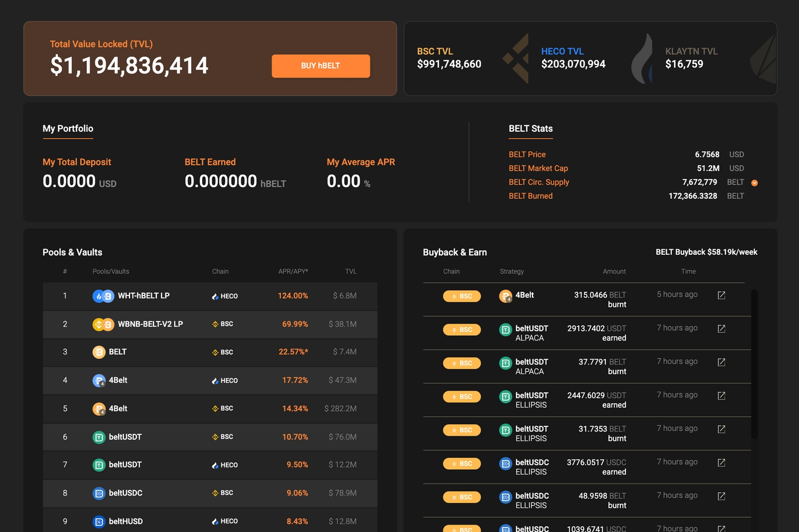Image resolution: width=799 pixels, height=532 pixels.
Task: Open external link for 3776.0517 USDC earned
Action: tap(721, 463)
